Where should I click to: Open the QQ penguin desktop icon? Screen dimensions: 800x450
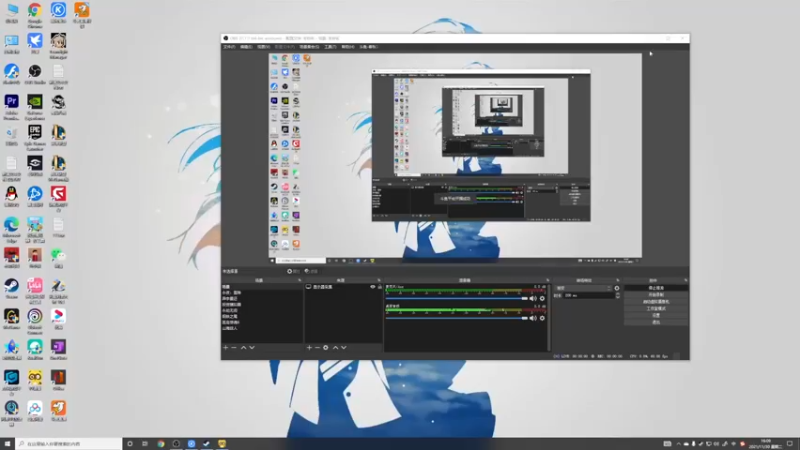(11, 197)
